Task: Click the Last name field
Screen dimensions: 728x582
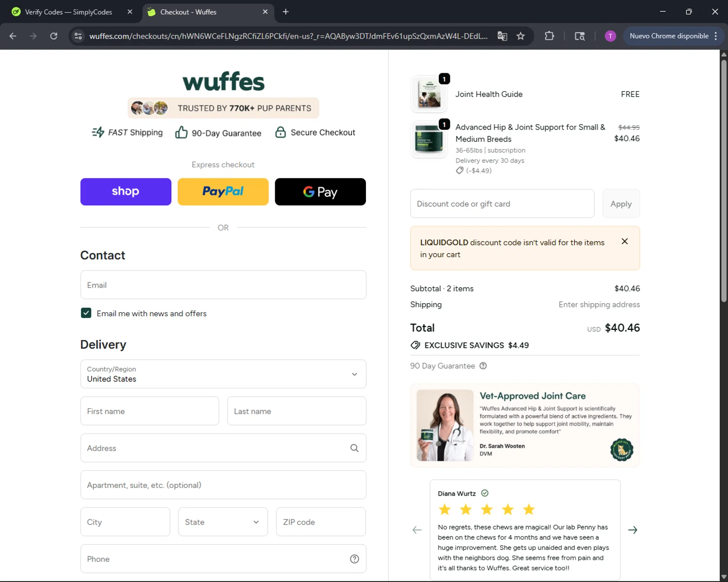Action: point(297,411)
